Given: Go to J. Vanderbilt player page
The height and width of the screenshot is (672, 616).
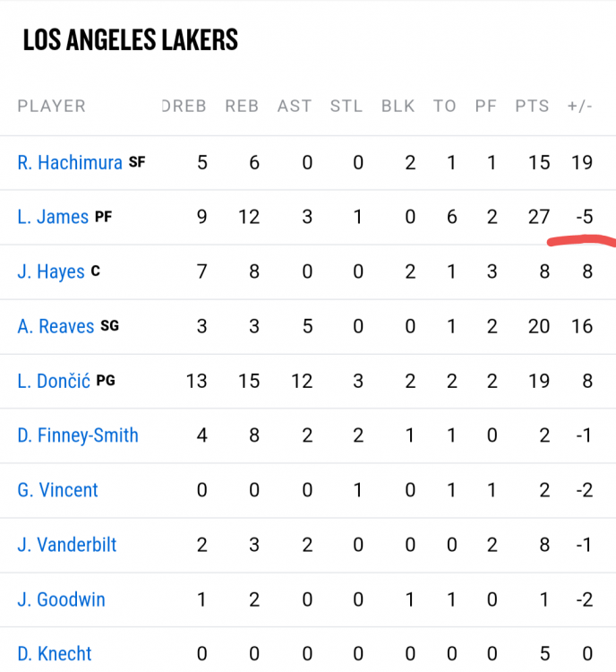Looking at the screenshot, I should 67,545.
